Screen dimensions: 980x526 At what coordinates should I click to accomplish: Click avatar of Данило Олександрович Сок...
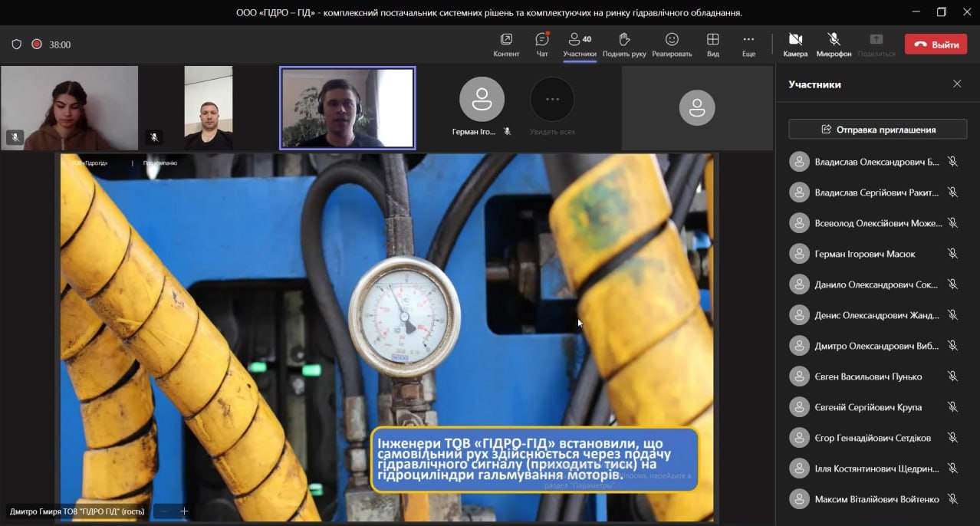click(x=799, y=284)
